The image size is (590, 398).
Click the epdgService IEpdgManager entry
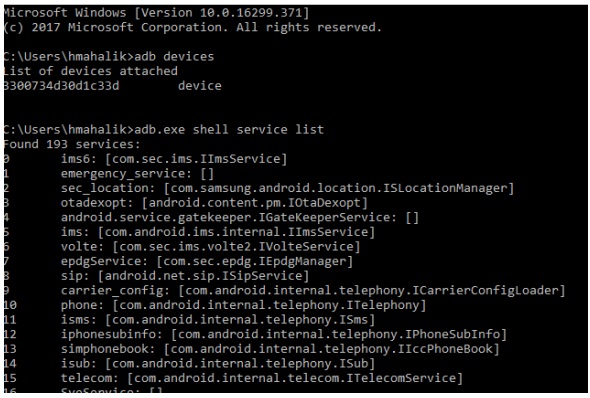pyautogui.click(x=207, y=262)
